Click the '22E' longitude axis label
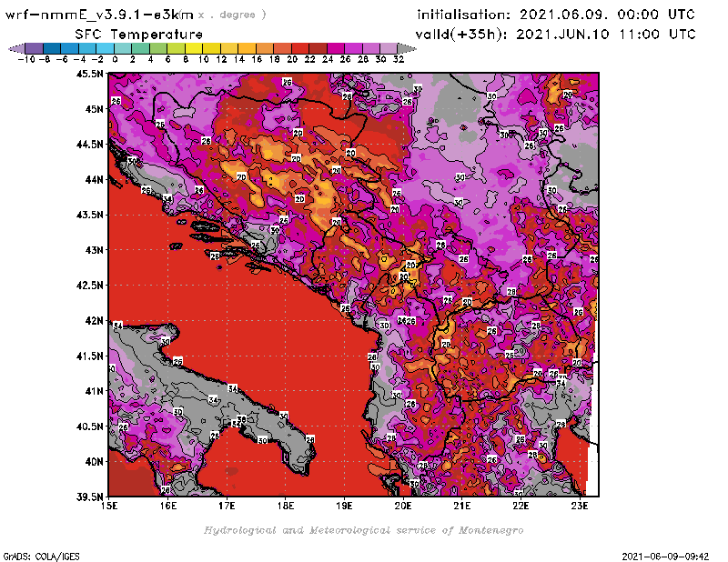 pyautogui.click(x=521, y=506)
